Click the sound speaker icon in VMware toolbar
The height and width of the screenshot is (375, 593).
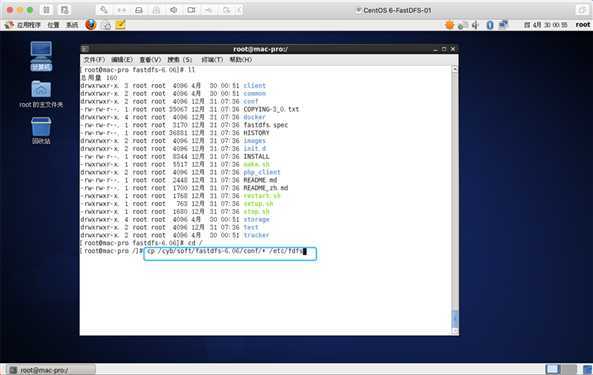pos(174,10)
